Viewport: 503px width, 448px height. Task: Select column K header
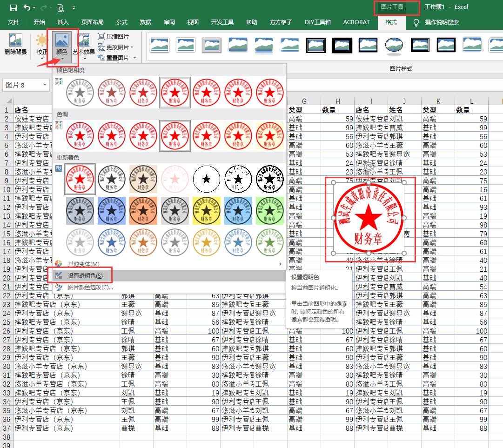[438, 101]
